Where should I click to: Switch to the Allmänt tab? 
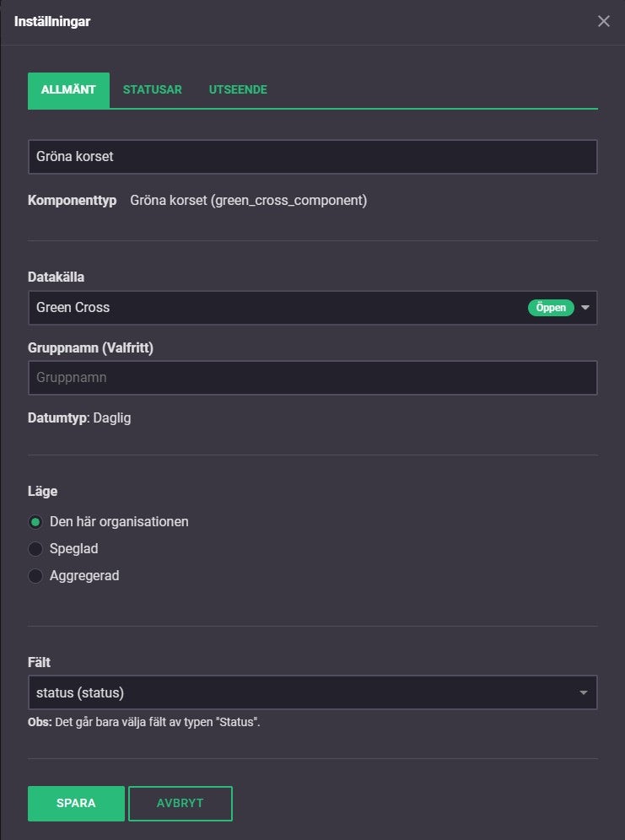[68, 90]
